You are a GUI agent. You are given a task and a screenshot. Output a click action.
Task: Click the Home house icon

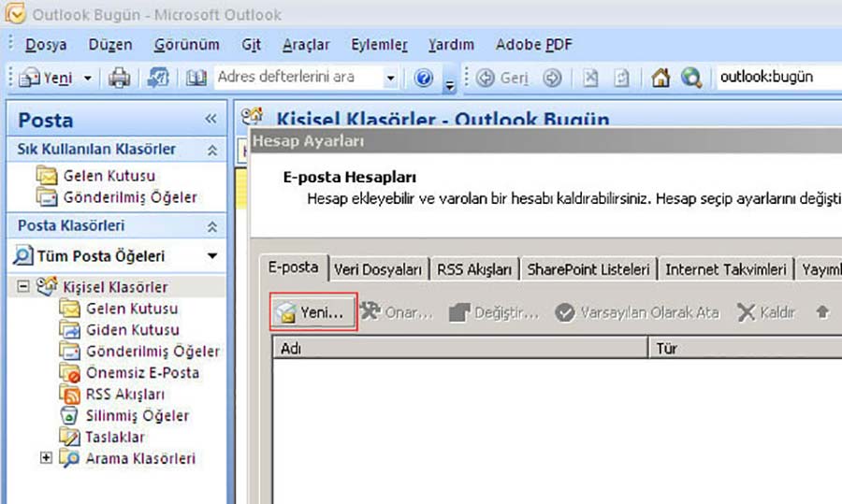661,79
